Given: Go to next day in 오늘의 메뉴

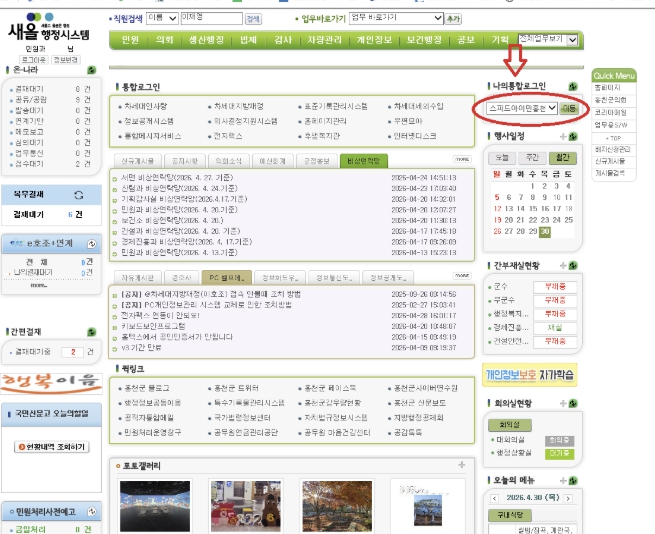Looking at the screenshot, I should pyautogui.click(x=568, y=498).
